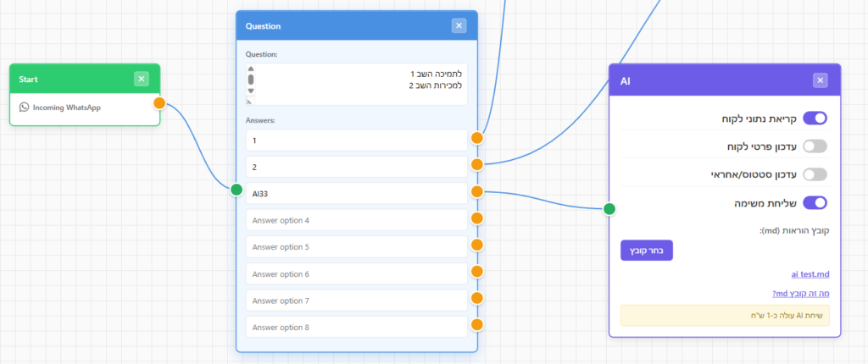The width and height of the screenshot is (868, 364).
Task: Enable the עדכון פרטי לקוח toggle
Action: (x=815, y=146)
